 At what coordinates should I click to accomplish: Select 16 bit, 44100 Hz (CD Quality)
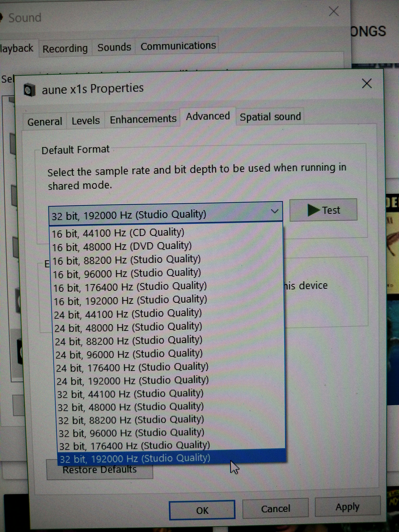point(118,233)
